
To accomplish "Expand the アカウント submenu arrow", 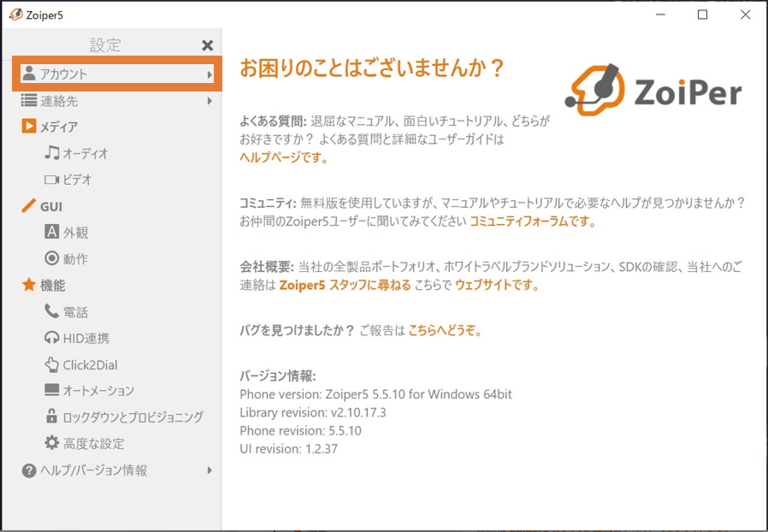I will (x=210, y=75).
